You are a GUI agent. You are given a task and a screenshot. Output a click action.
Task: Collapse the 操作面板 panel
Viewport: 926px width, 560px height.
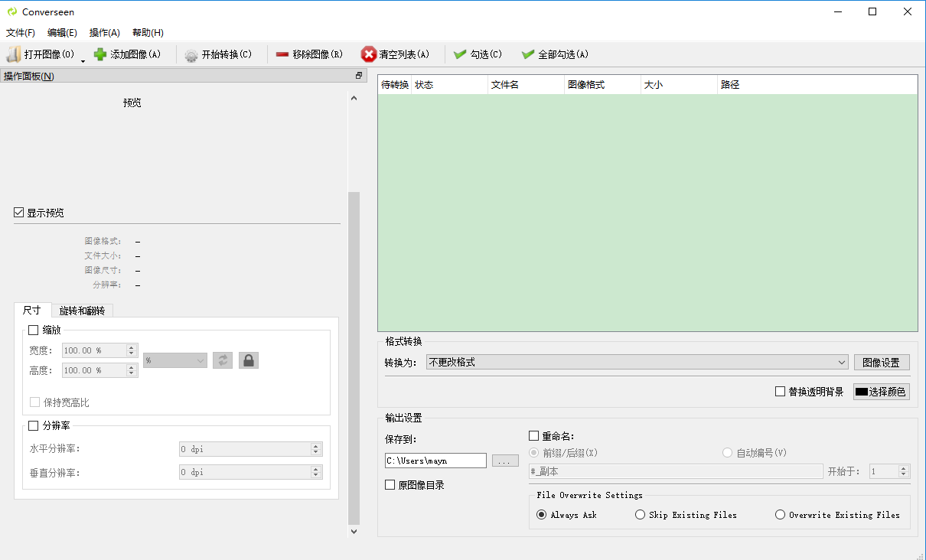coord(357,76)
